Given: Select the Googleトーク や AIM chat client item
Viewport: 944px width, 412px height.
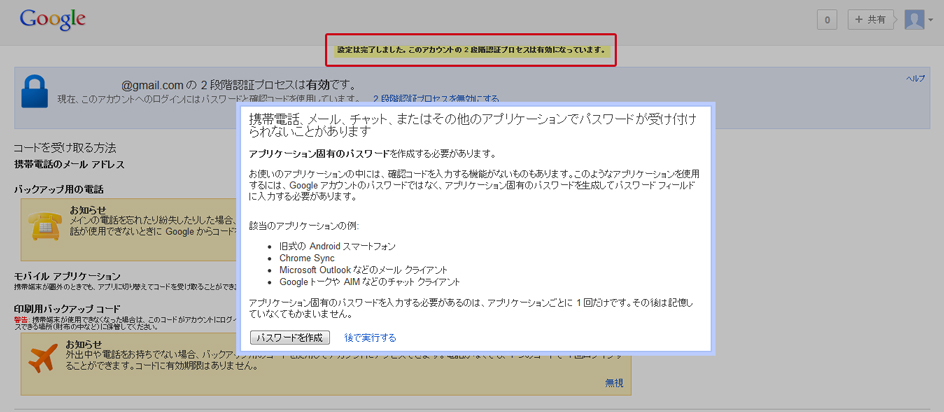Looking at the screenshot, I should (370, 281).
